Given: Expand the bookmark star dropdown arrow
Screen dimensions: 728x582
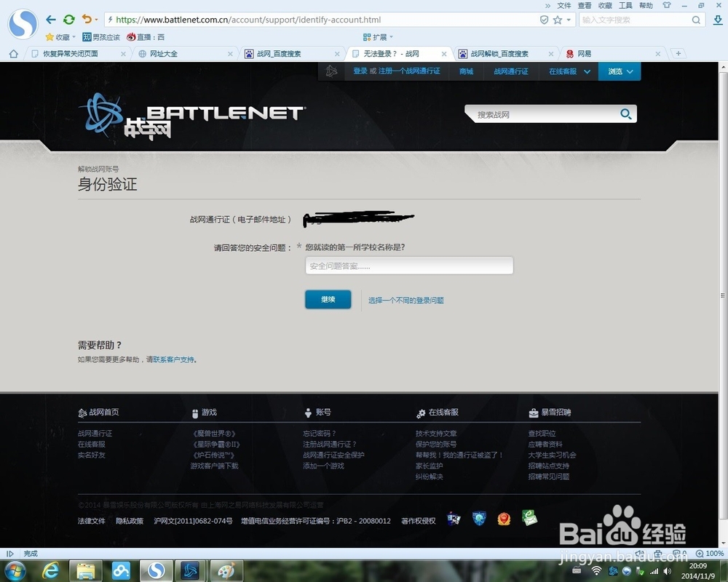Looking at the screenshot, I should (569, 20).
